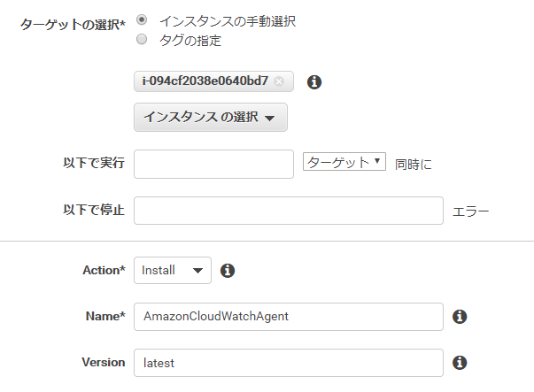Remove instance tag i-094cf2038e0640bd7

click(279, 81)
